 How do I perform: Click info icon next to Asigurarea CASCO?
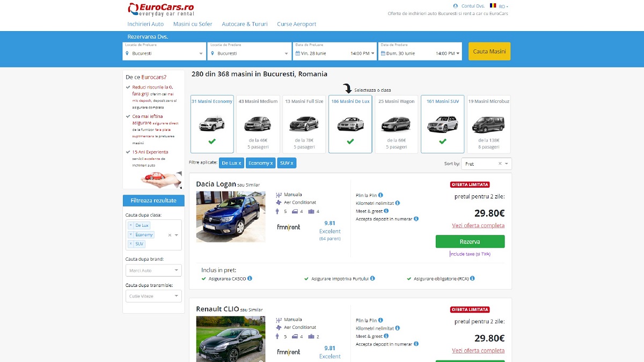pos(250,278)
